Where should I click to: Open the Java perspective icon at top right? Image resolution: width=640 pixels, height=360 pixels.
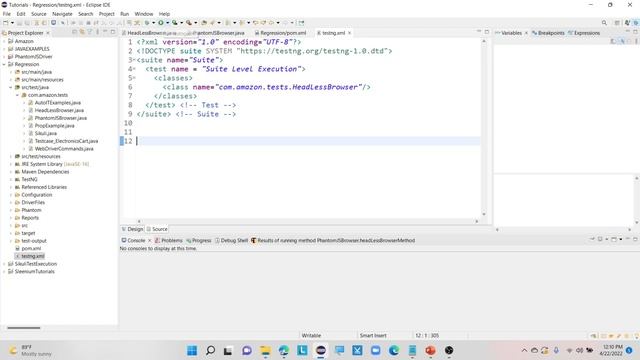click(627, 23)
